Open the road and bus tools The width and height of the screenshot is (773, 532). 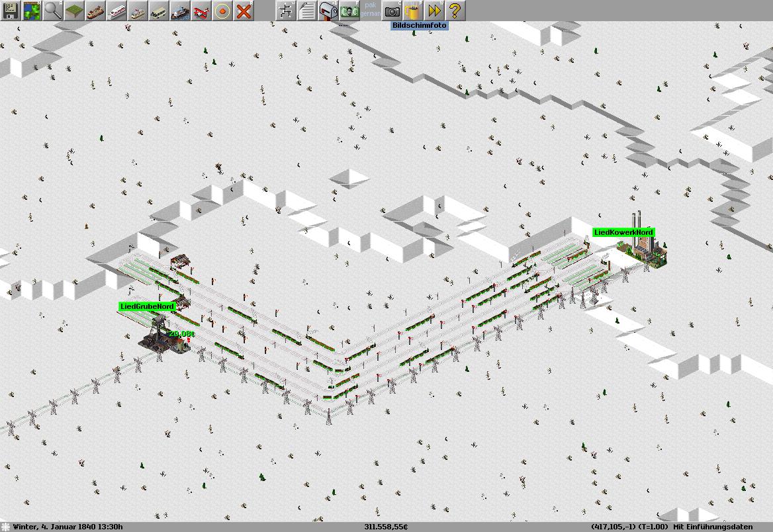pos(159,11)
